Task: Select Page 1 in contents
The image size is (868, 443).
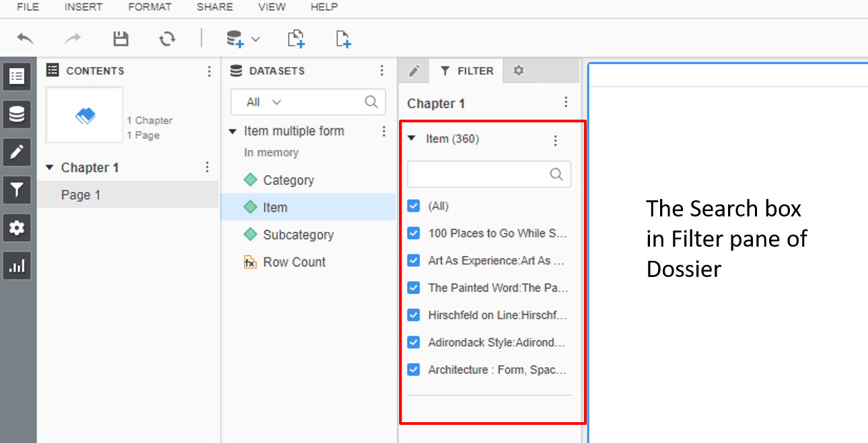Action: tap(81, 195)
